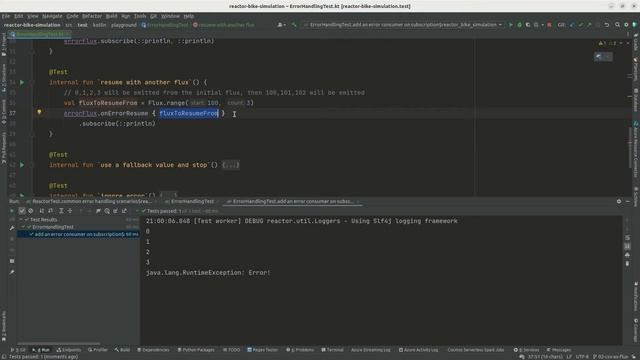
Task: Stop the running process (red square)
Action: coord(549,25)
